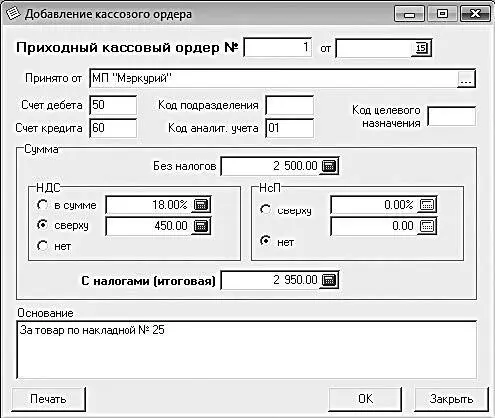Screen dimensions: 495x418
Task: Open the date picker calendar icon
Action: click(x=421, y=48)
